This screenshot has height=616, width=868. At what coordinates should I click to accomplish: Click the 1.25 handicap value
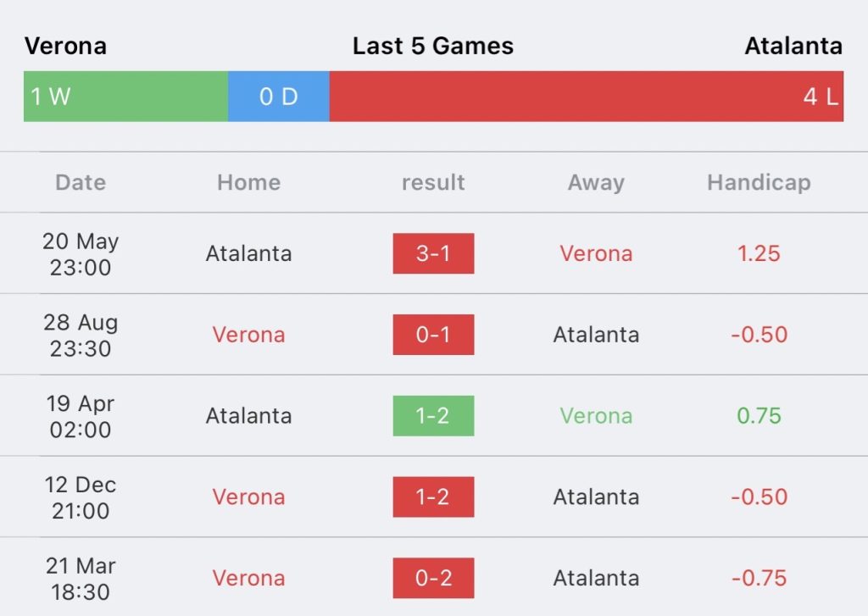[759, 253]
